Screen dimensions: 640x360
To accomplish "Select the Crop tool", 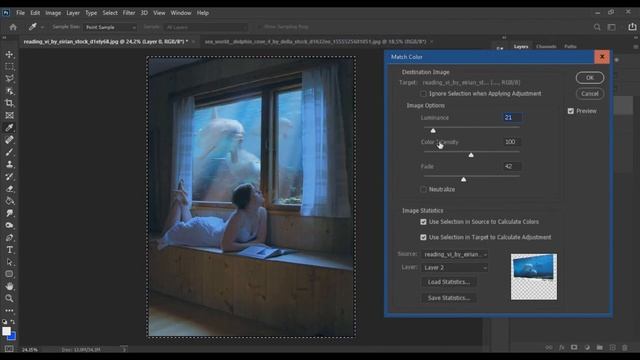I will [x=9, y=103].
